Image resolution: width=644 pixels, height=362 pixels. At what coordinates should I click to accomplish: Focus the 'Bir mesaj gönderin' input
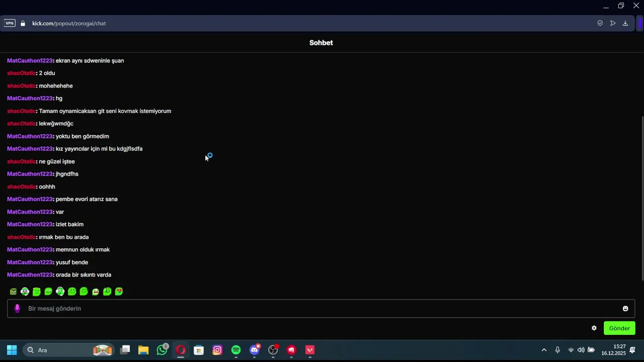pyautogui.click(x=321, y=309)
